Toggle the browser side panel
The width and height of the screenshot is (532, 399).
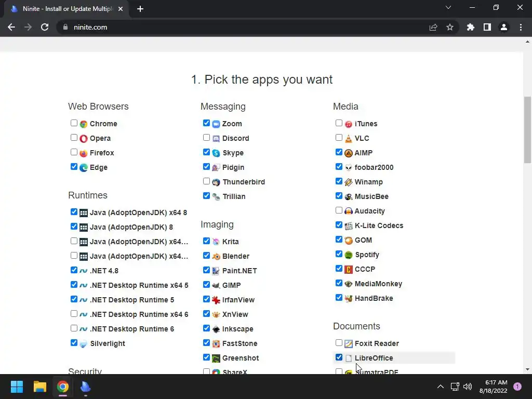coord(487,27)
